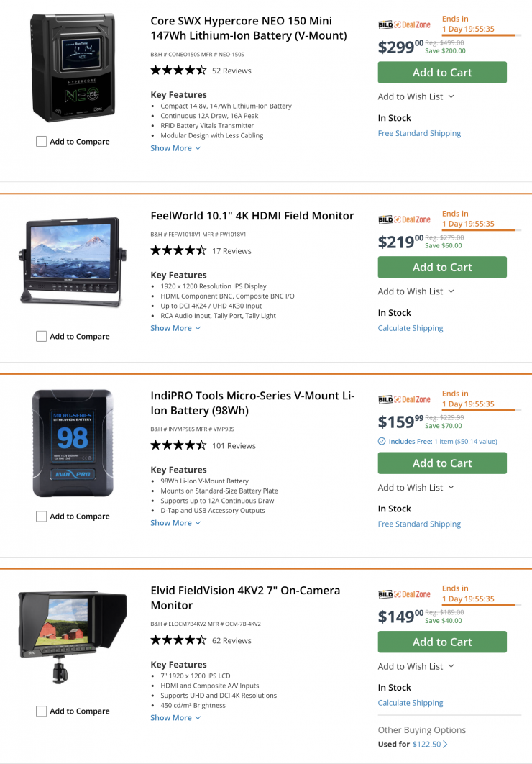
Task: Click the DealZone logo on Core SWX listing
Action: click(x=404, y=24)
